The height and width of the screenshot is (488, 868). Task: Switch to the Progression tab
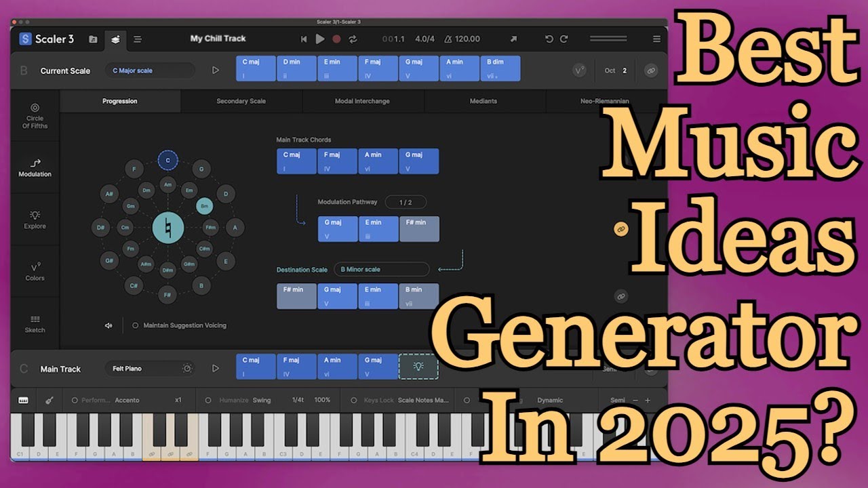click(120, 101)
